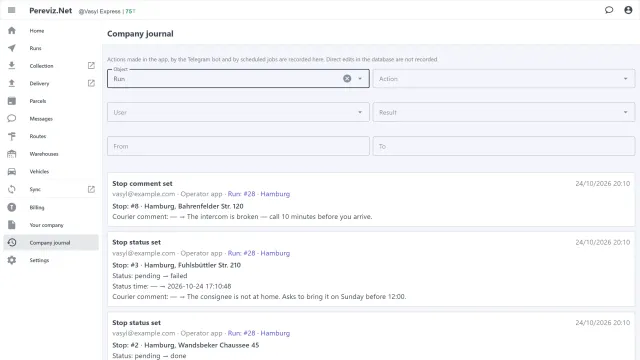
Task: Open the User dropdown
Action: tap(238, 112)
